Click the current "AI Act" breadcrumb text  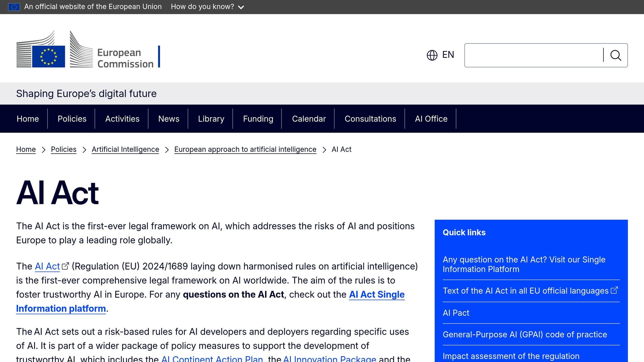pos(341,150)
